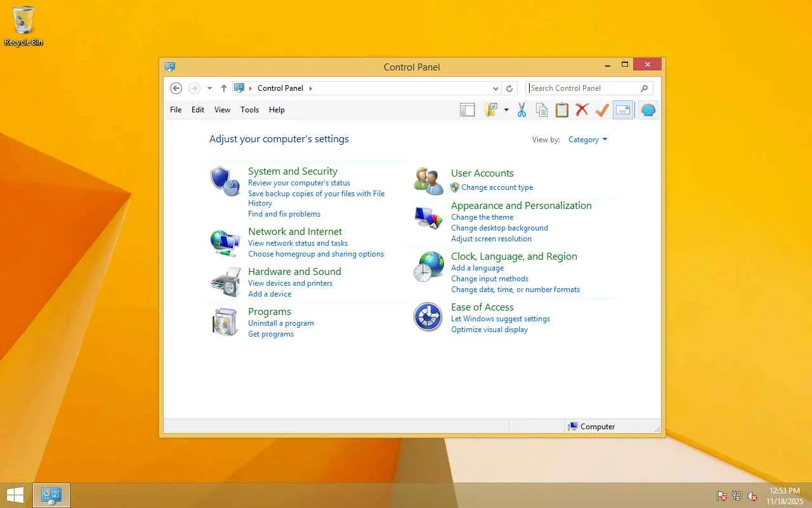
Task: Click View devices and printers
Action: tap(290, 283)
